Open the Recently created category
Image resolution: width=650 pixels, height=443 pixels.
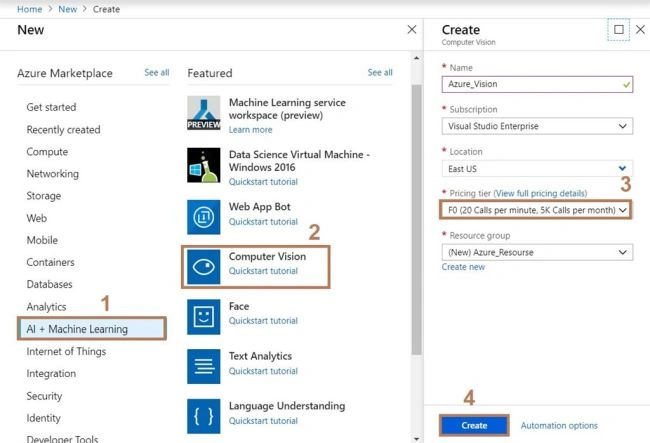[63, 130]
